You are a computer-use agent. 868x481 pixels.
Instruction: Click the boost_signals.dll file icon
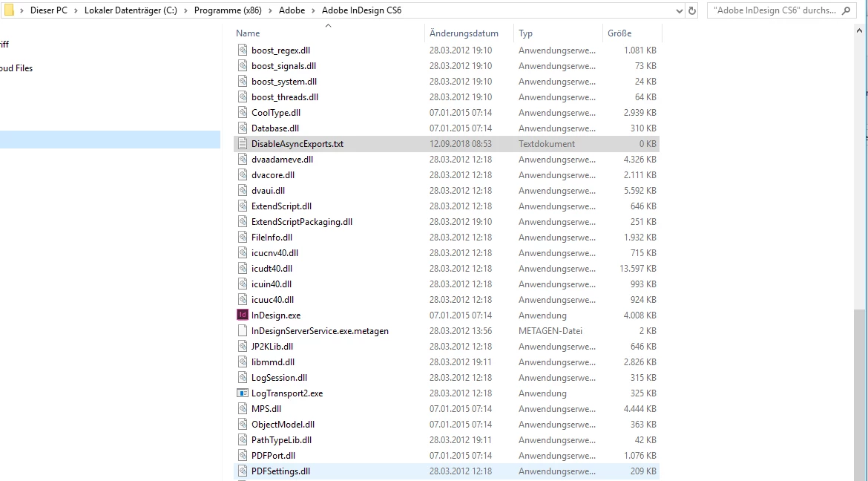coord(243,65)
